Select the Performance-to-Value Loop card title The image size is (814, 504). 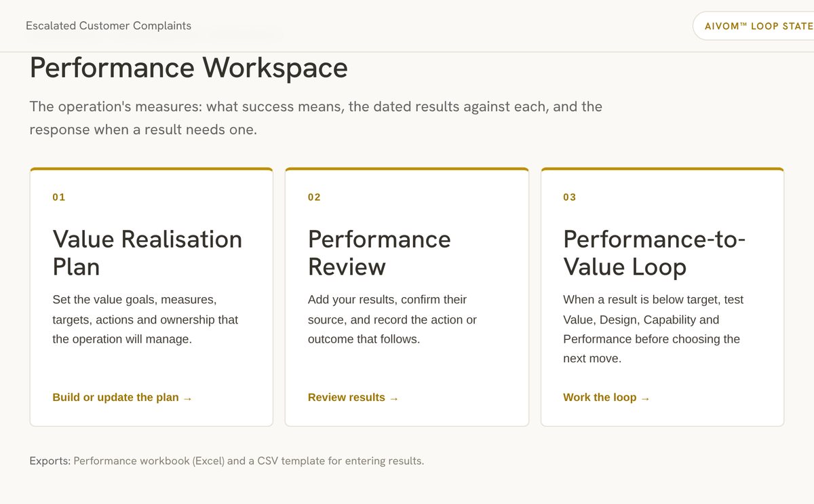655,252
